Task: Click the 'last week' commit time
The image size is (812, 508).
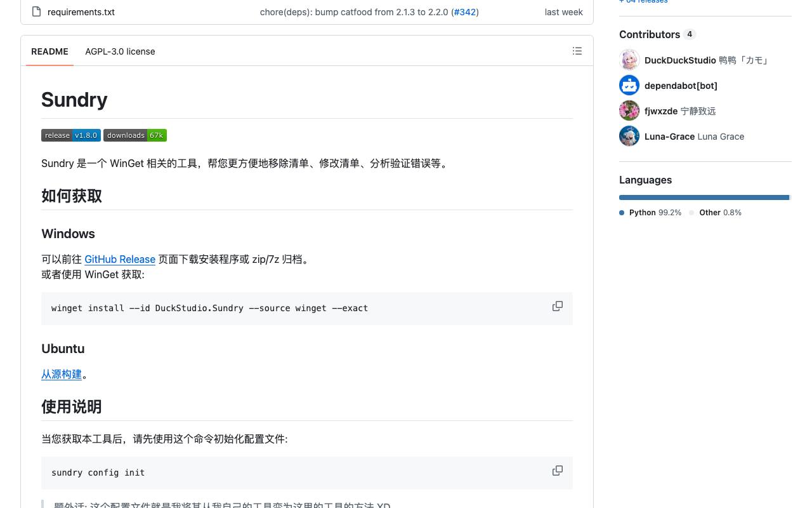Action: (x=563, y=12)
